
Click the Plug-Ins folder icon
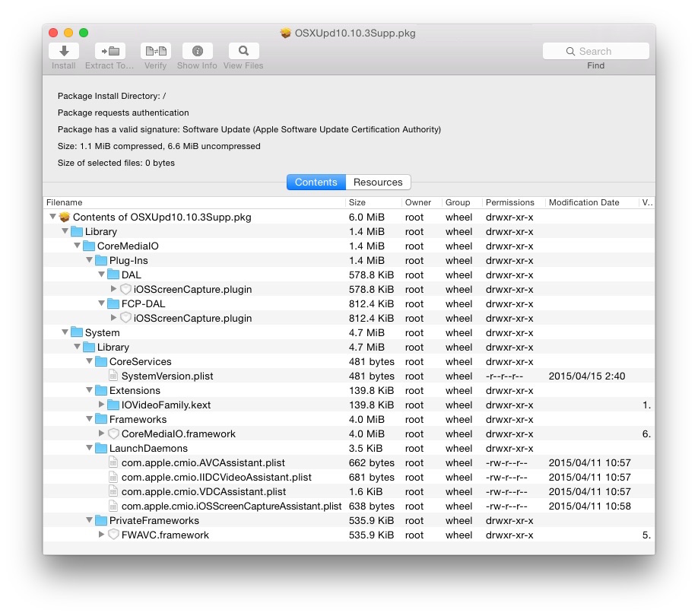(x=101, y=260)
